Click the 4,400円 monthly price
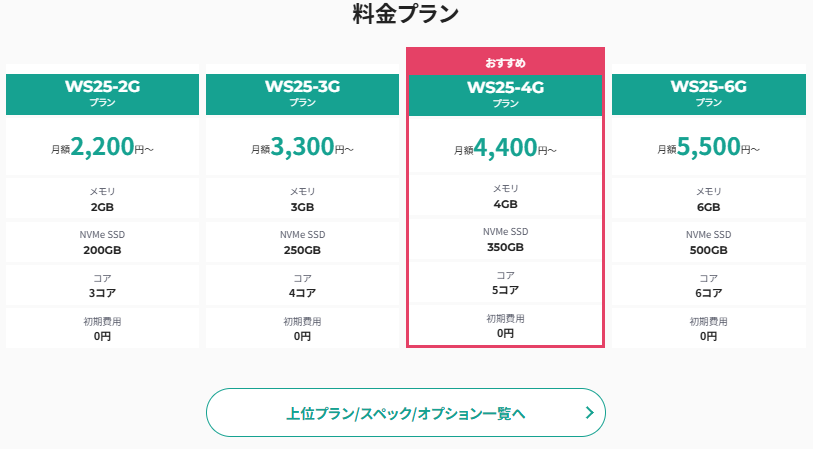Image resolution: width=813 pixels, height=449 pixels. (505, 149)
